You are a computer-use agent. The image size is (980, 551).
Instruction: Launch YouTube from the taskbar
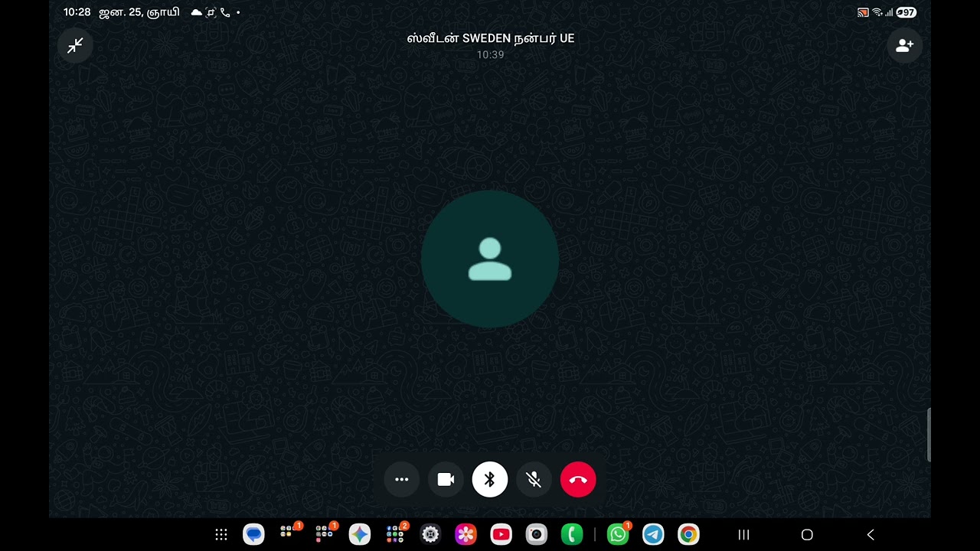501,535
